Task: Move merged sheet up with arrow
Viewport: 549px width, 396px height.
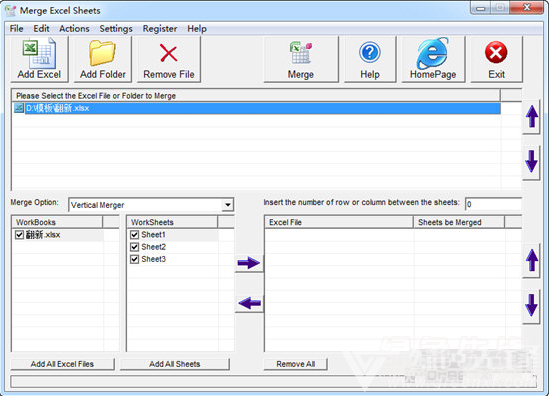Action: [x=531, y=260]
